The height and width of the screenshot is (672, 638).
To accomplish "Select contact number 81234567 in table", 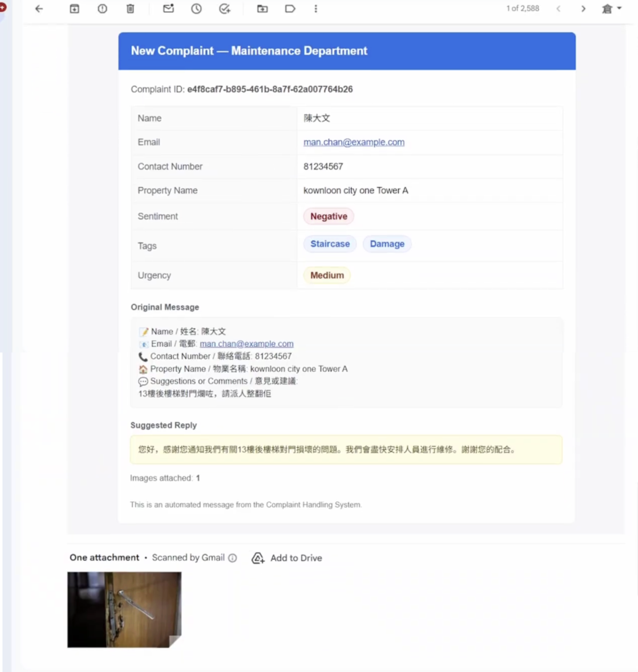I will point(323,166).
